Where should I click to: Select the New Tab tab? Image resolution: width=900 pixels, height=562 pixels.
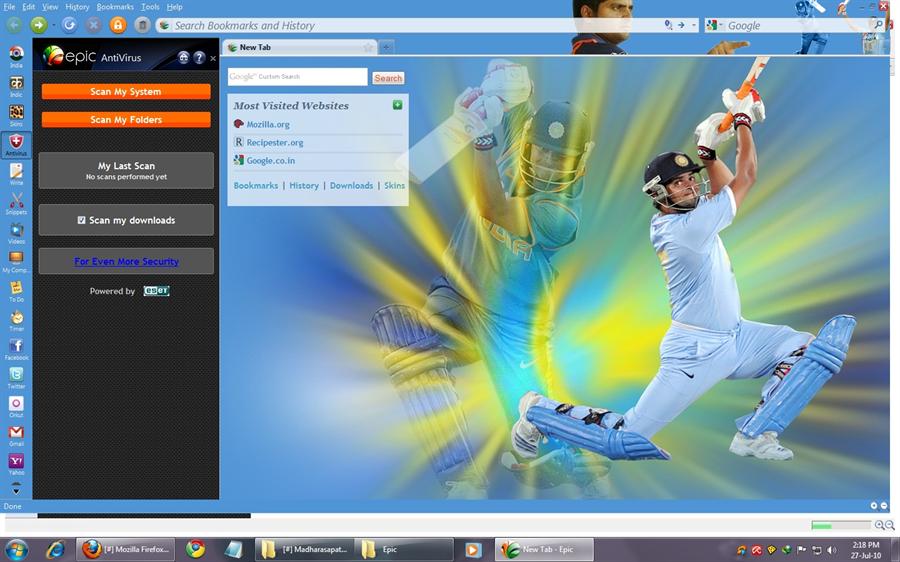coord(298,47)
